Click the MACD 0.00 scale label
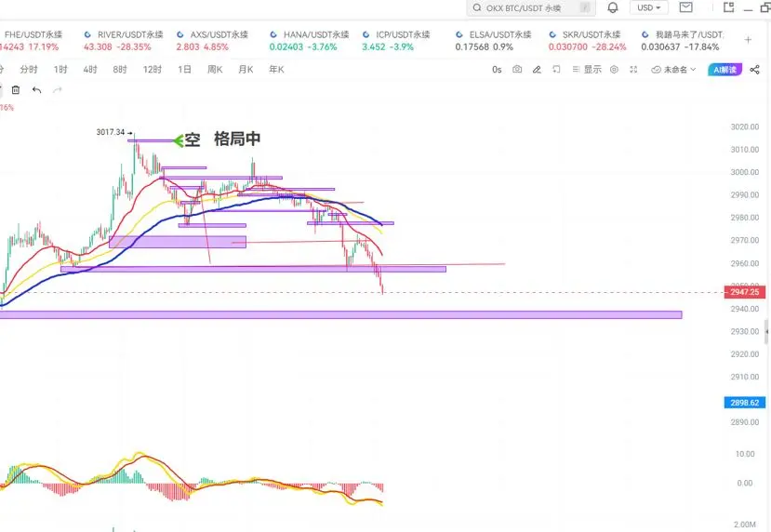The image size is (771, 532). pos(744,484)
